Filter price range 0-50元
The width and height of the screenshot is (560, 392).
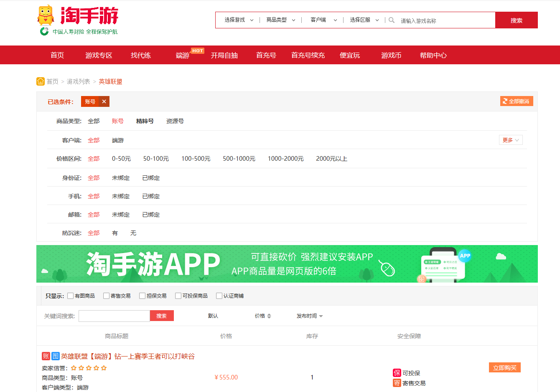121,159
